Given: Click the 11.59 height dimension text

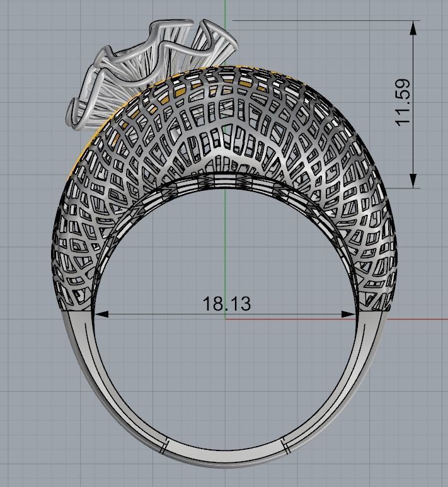Looking at the screenshot, I should (x=403, y=103).
